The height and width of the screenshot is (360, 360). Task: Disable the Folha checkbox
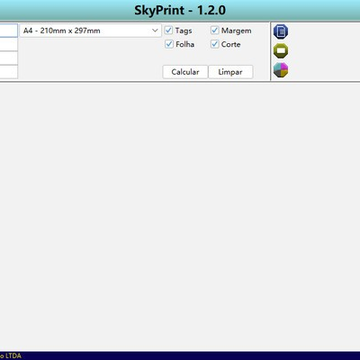coord(169,44)
